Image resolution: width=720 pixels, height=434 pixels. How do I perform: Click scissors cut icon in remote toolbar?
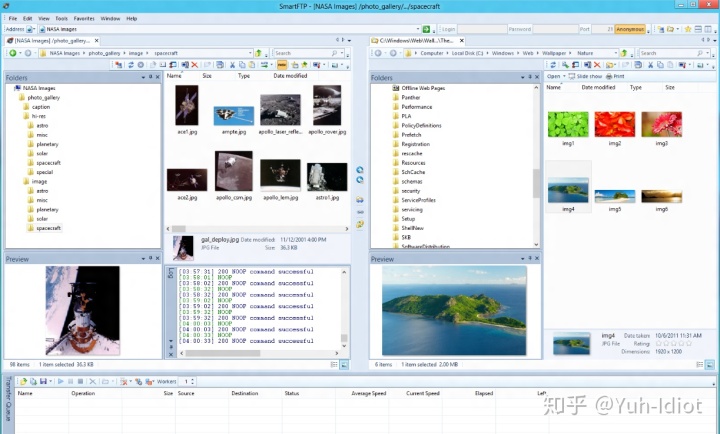(x=232, y=65)
